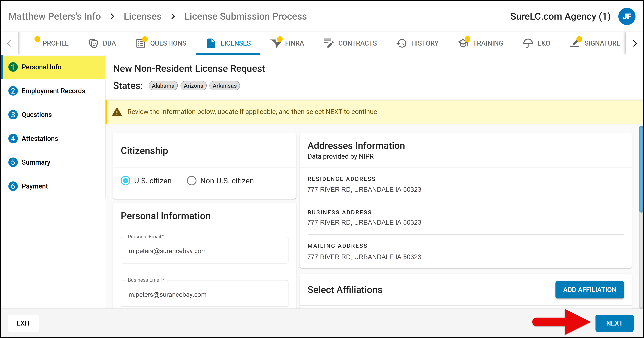The width and height of the screenshot is (644, 338).
Task: Click the 'Select Affiliations' heading
Action: [345, 290]
